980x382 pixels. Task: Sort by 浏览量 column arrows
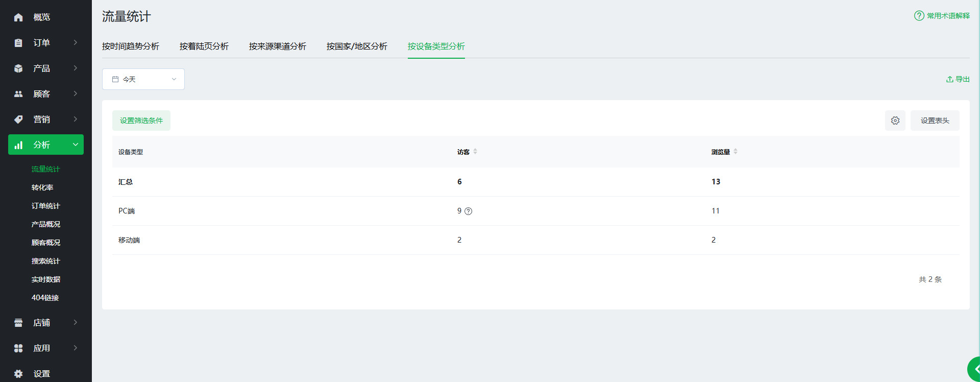tap(736, 152)
